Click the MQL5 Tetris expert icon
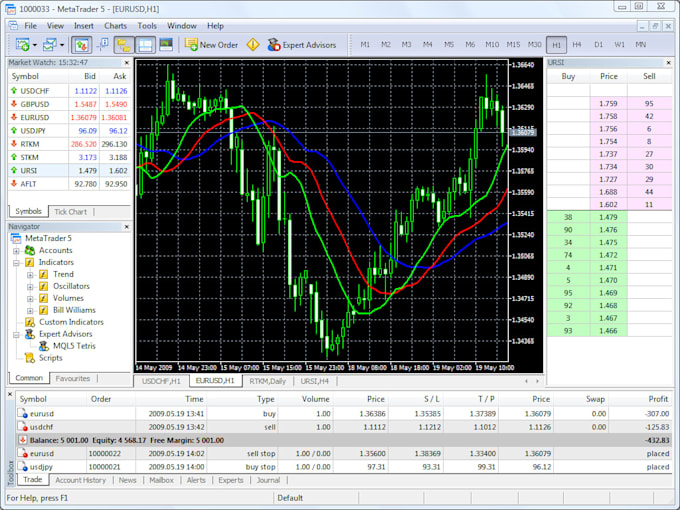The height and width of the screenshot is (510, 680). point(43,346)
